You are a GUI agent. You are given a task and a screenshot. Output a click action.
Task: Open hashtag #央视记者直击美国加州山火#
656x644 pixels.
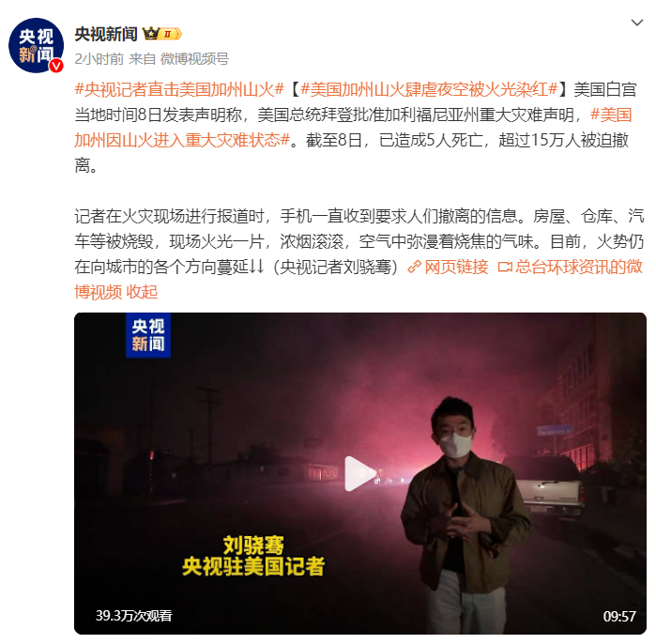[179, 89]
